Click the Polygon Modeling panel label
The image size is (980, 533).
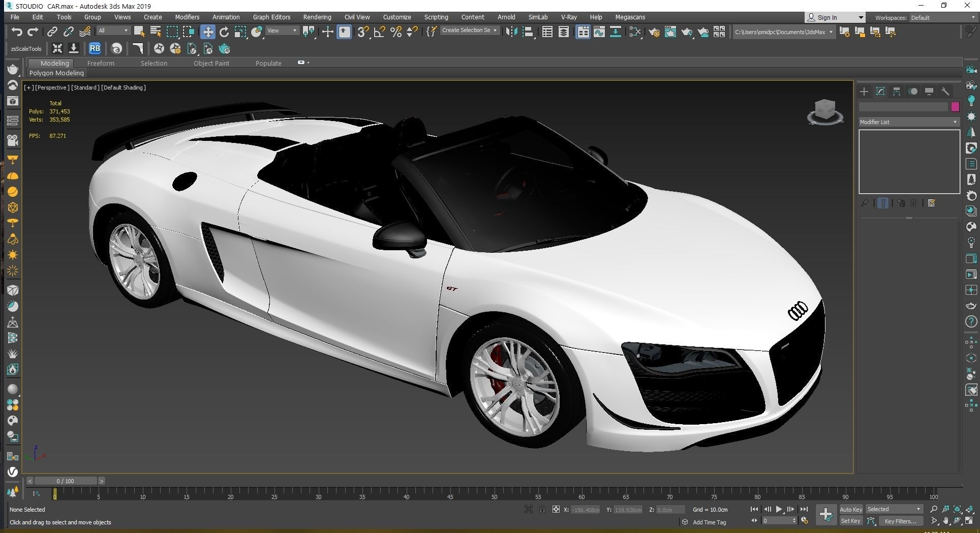56,73
